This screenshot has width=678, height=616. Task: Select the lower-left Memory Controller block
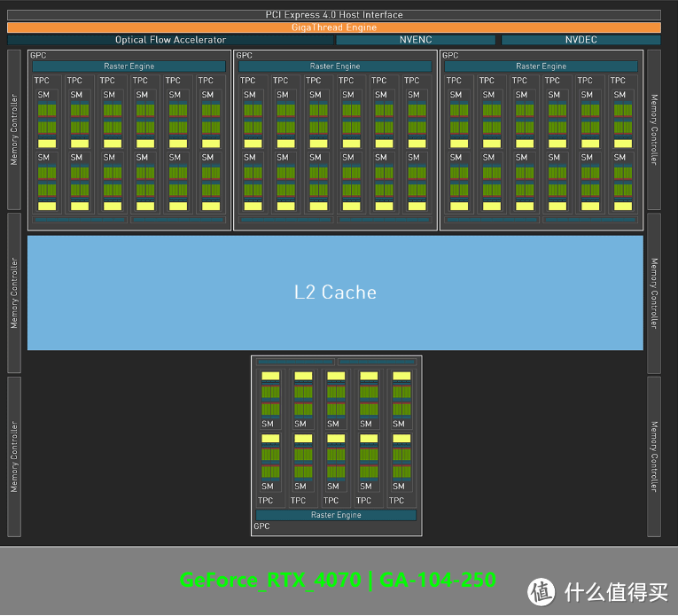(14, 456)
